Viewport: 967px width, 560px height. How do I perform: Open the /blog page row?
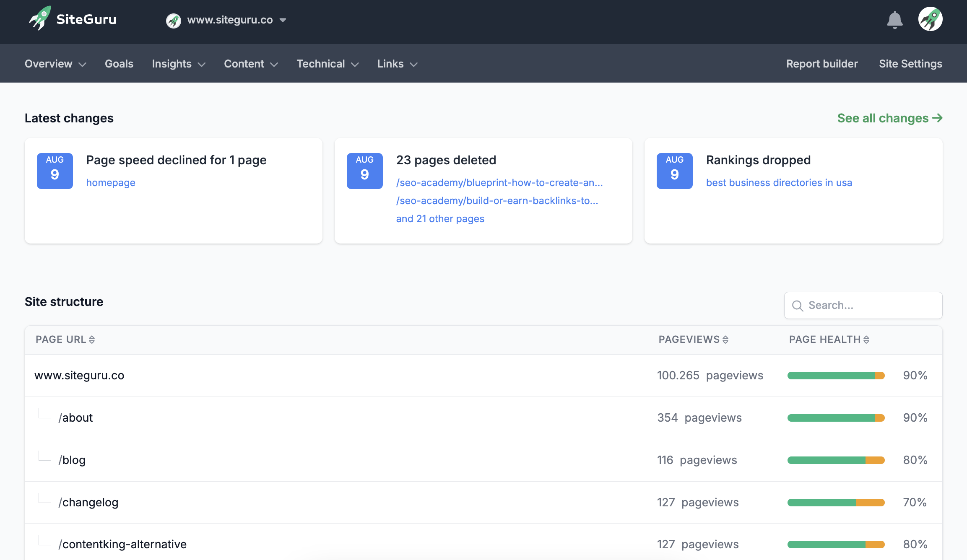483,460
